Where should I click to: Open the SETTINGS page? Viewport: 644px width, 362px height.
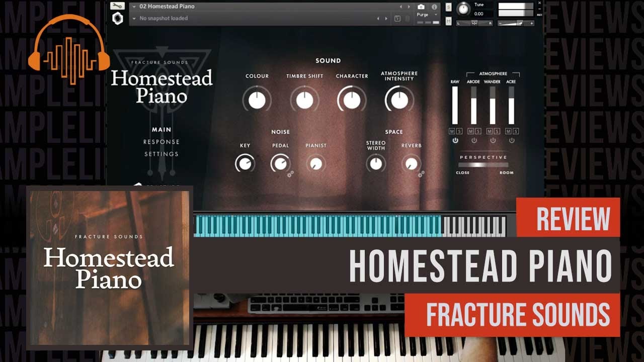162,154
